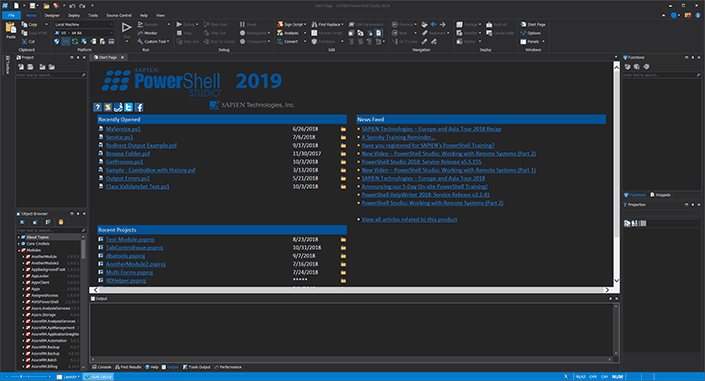Select the Azure.Storage module row
Viewport: 705px width, 381px height.
(49, 315)
